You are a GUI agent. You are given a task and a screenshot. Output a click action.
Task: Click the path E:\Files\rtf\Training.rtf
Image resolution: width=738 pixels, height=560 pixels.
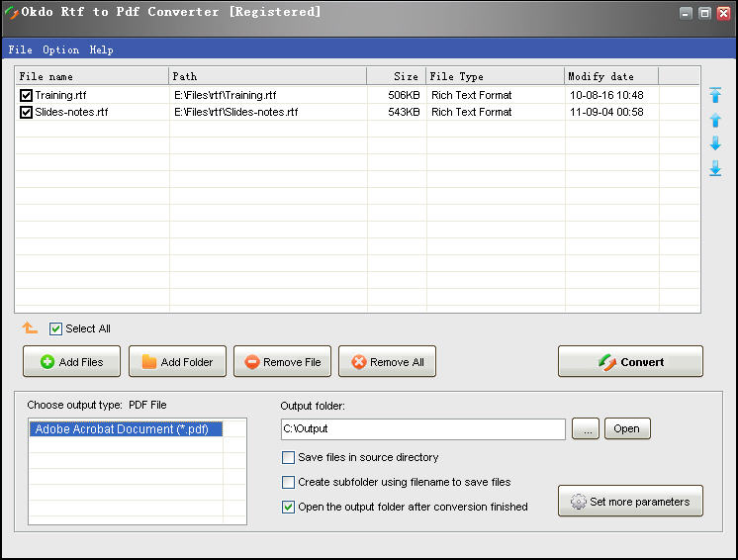click(x=225, y=95)
